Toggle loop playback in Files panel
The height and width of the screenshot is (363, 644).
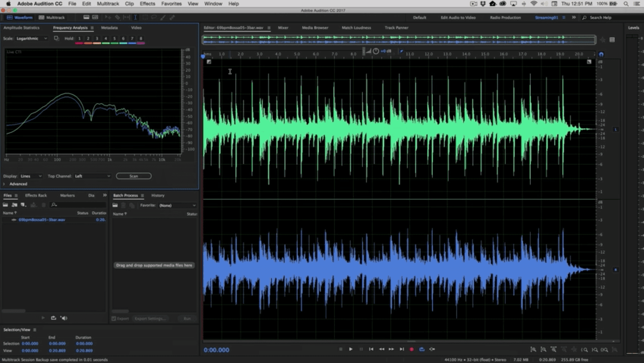click(x=53, y=318)
